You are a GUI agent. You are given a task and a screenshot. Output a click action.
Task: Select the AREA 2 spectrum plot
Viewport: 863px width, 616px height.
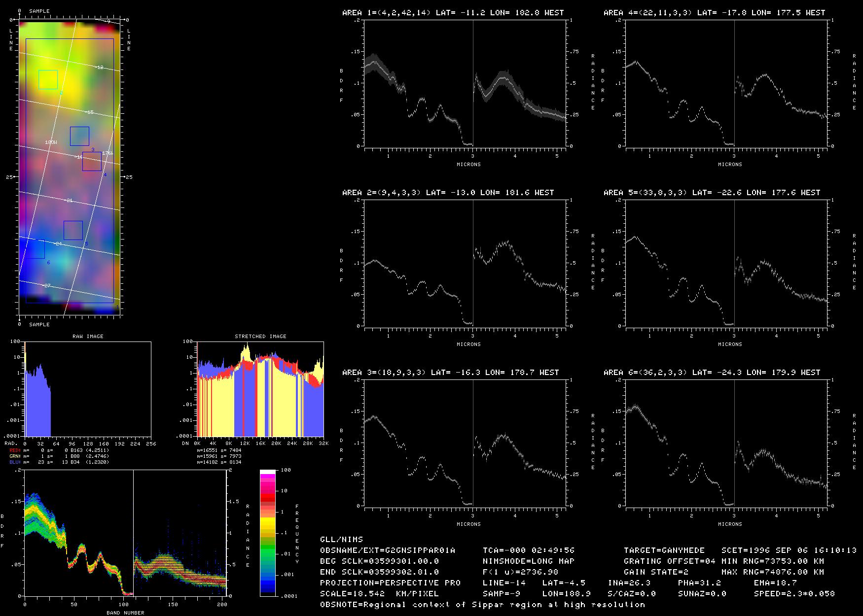[467, 263]
